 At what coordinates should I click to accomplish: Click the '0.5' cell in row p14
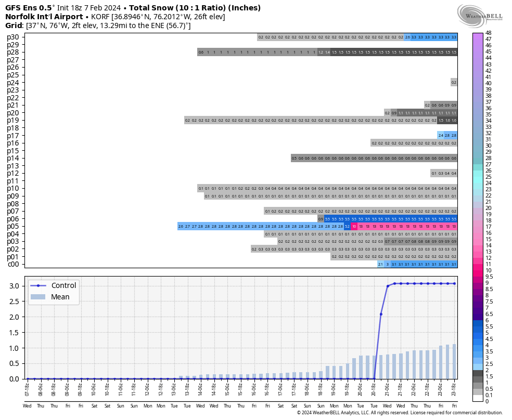point(294,158)
